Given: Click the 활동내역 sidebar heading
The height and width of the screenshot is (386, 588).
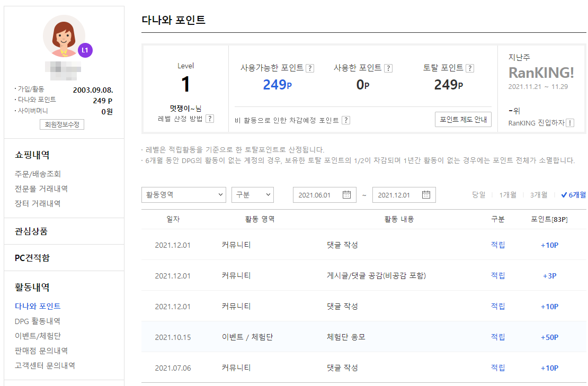Looking at the screenshot, I should click(32, 287).
